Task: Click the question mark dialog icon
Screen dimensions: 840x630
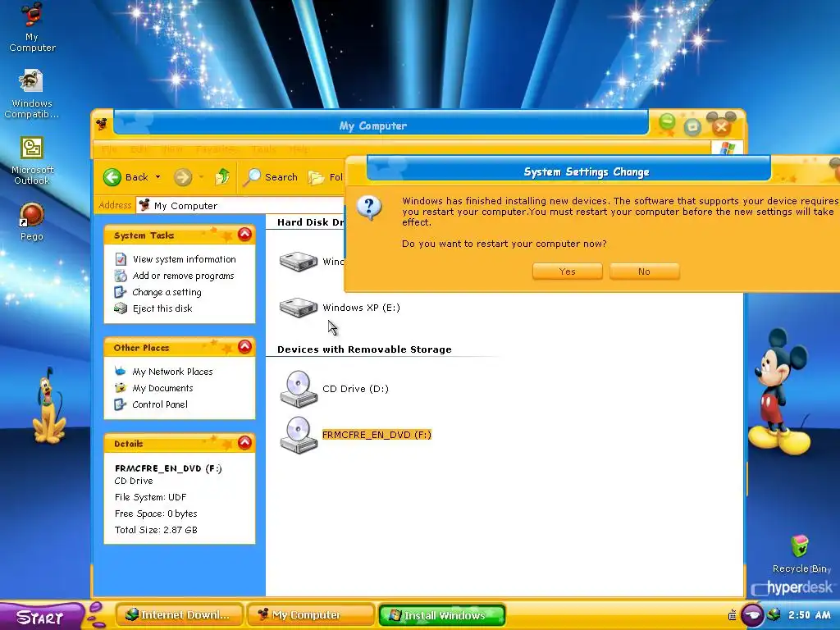Action: tap(370, 208)
